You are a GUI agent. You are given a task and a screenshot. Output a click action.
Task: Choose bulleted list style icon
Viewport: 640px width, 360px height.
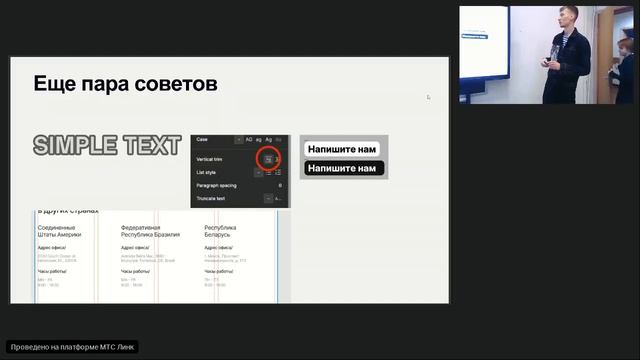click(x=269, y=173)
